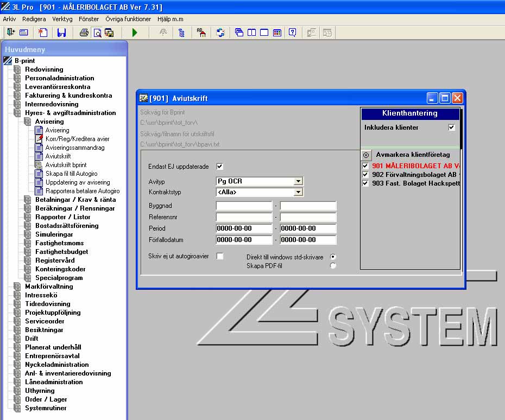Click the new document toolbar icon
505x420 pixels.
(x=43, y=33)
